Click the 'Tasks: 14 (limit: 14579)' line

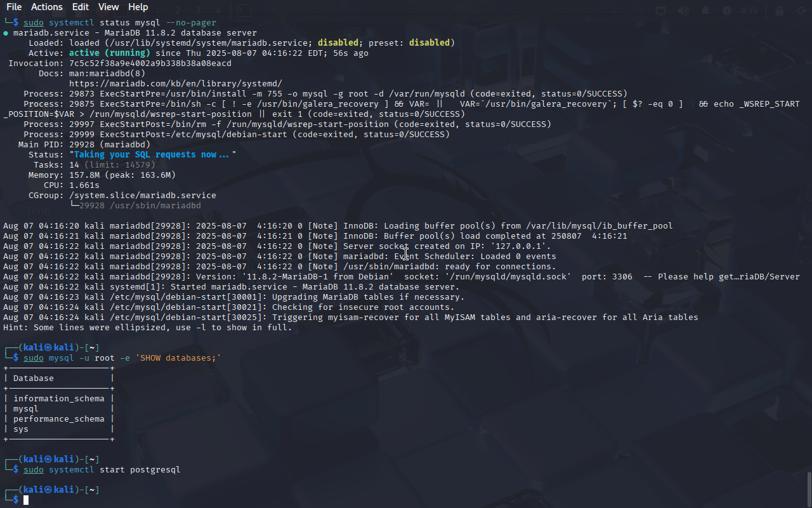[95, 165]
